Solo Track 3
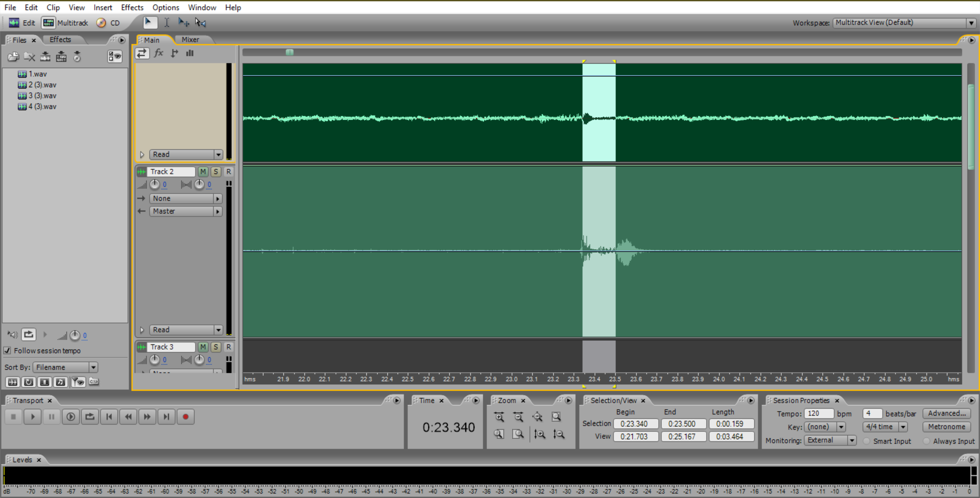980x498 pixels. [216, 347]
